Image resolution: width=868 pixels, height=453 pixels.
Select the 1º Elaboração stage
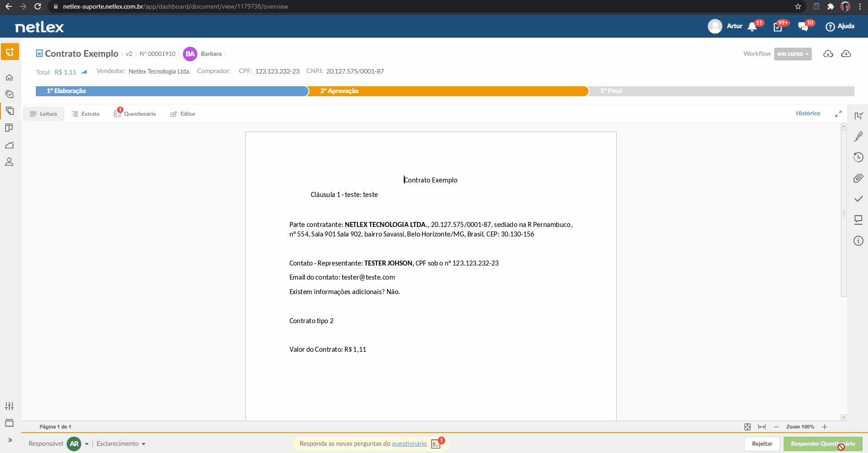click(x=172, y=91)
